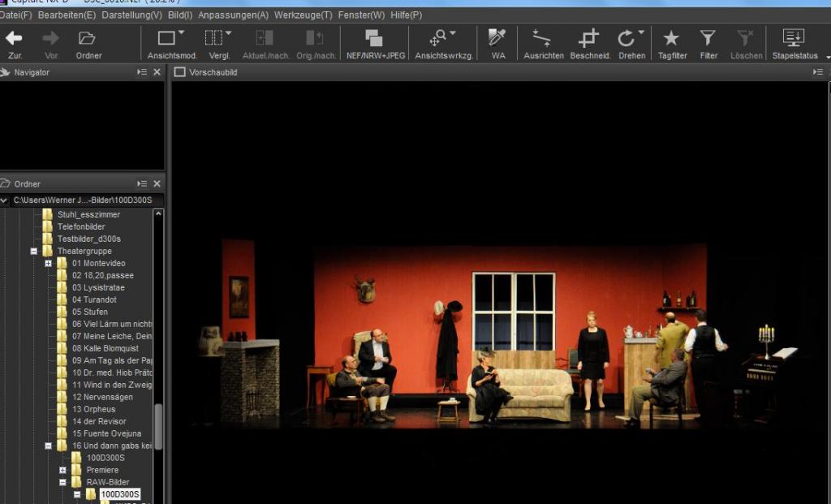Select the Stuhl_esszimmer folder
Viewport: 831px width, 504px height.
88,214
